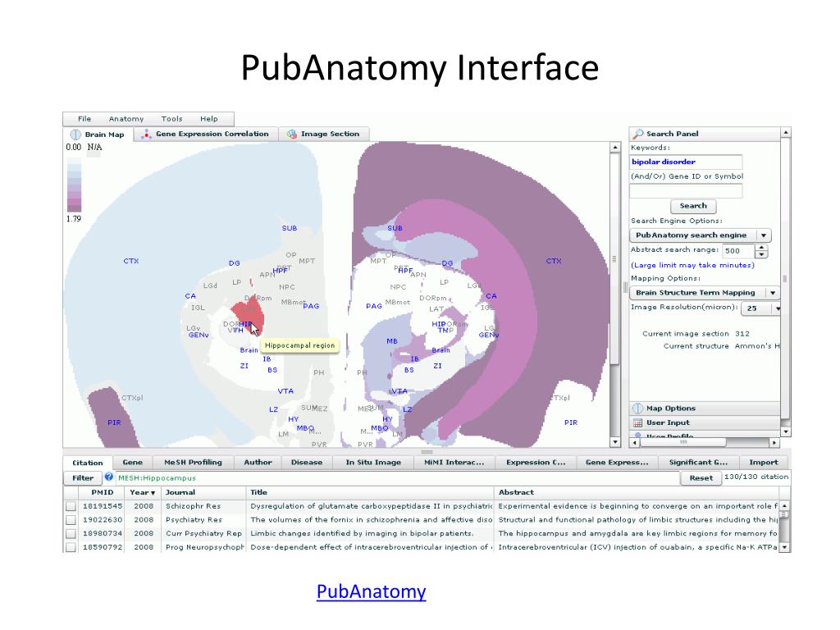This screenshot has width=840, height=630.
Task: Click the Abstract column header
Action: click(x=637, y=492)
